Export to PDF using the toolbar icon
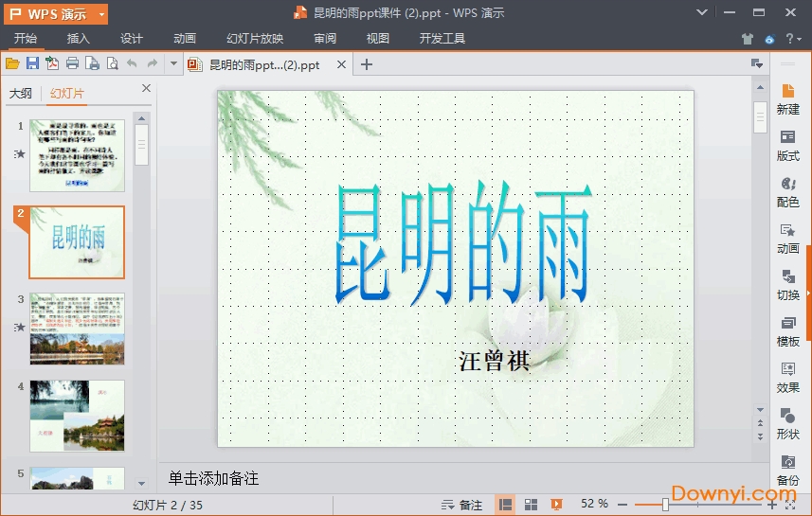This screenshot has width=812, height=516. [x=52, y=63]
